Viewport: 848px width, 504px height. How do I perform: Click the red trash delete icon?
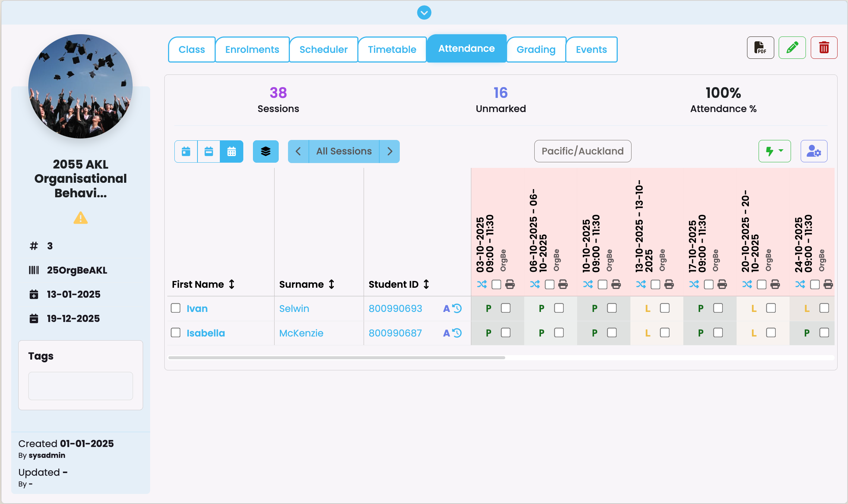pos(824,48)
